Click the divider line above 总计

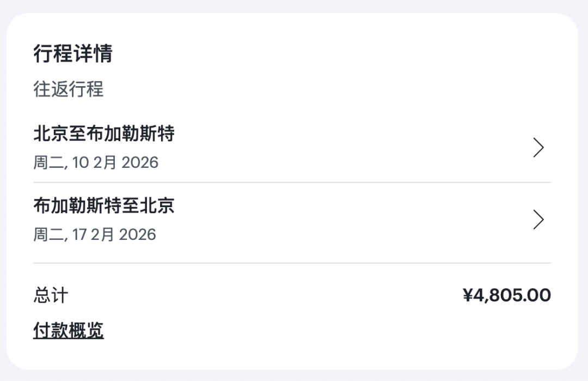[x=292, y=263]
